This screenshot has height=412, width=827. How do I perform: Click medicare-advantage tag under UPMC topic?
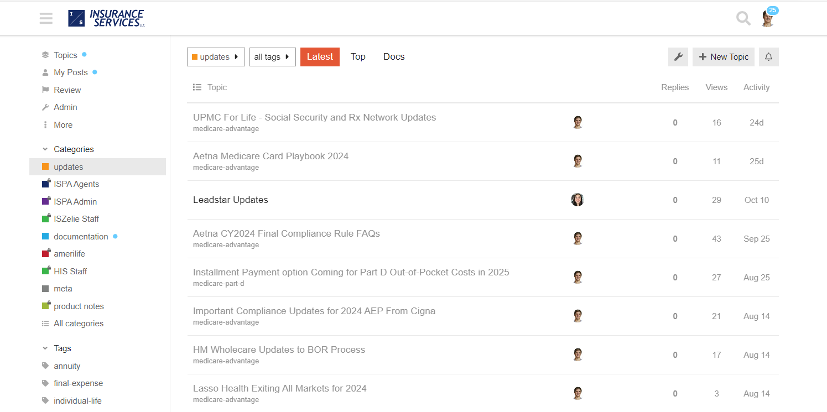pyautogui.click(x=226, y=128)
